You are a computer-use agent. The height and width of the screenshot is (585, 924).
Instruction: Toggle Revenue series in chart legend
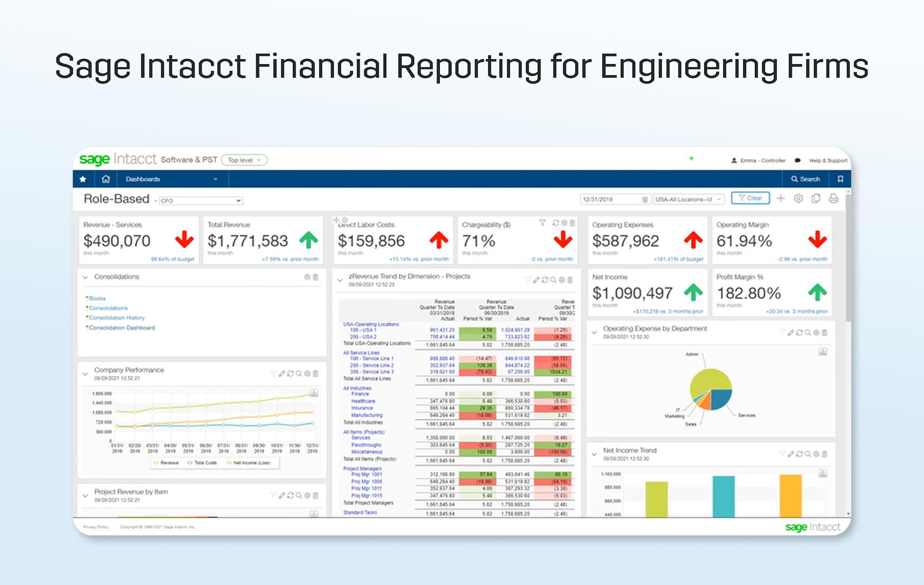[166, 463]
